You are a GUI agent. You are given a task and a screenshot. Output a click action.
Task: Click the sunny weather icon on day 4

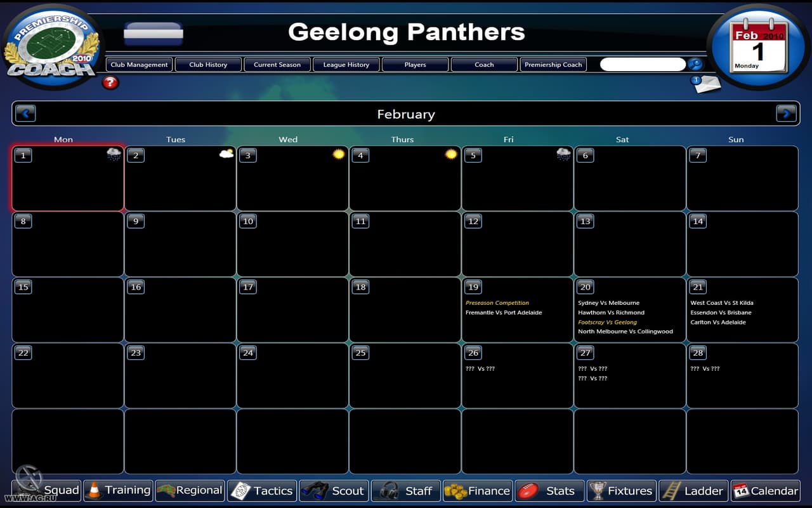tap(451, 154)
